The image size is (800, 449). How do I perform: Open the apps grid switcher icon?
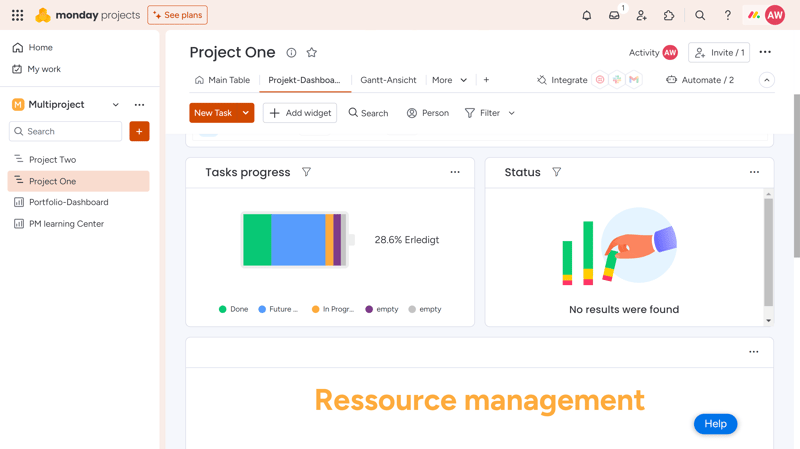[17, 15]
